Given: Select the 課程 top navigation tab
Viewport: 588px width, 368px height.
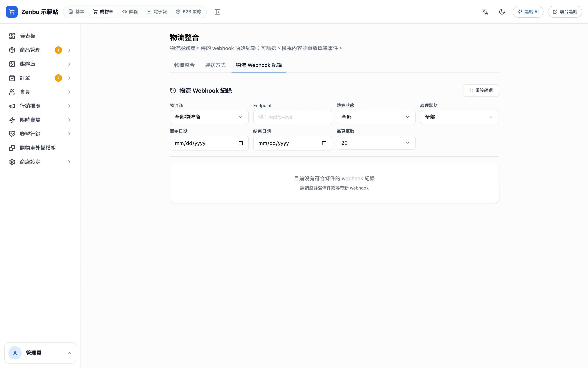Looking at the screenshot, I should pyautogui.click(x=130, y=12).
